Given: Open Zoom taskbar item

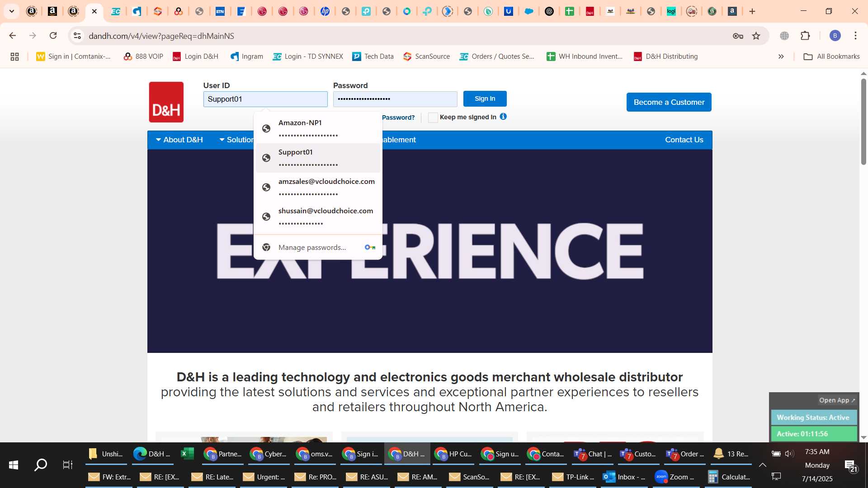Looking at the screenshot, I should coord(675,477).
